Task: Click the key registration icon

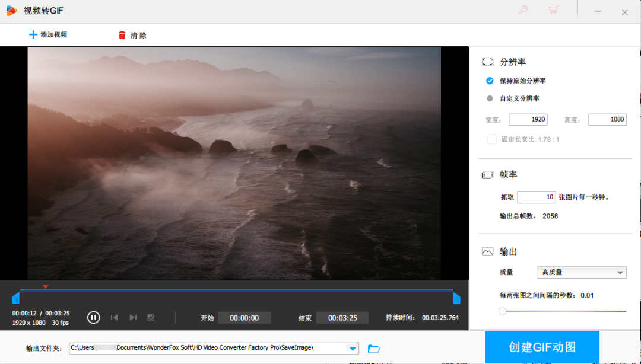Action: point(523,10)
